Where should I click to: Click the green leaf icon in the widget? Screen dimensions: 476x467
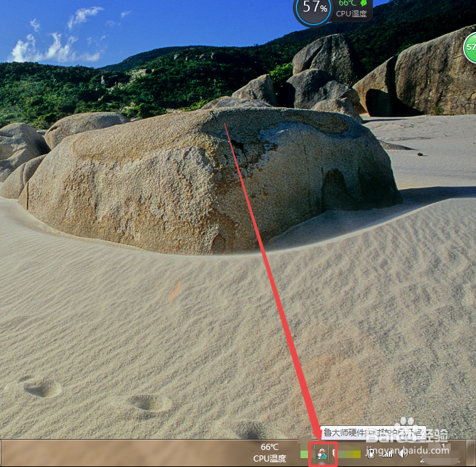(363, 3)
